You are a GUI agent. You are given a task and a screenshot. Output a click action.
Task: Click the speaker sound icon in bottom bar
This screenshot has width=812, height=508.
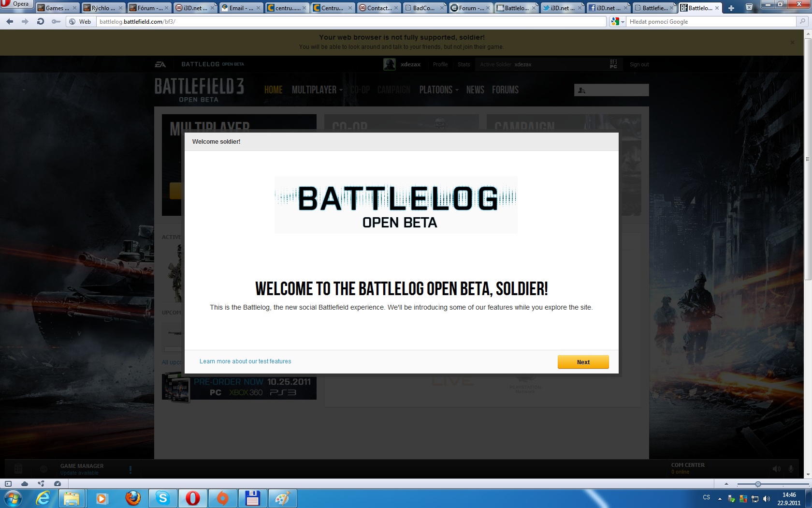776,469
